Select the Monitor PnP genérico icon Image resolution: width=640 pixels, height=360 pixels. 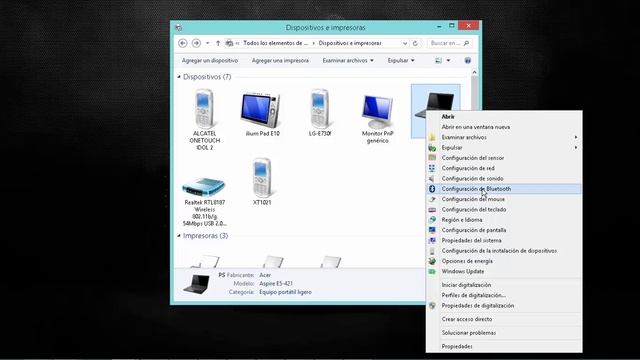click(378, 111)
